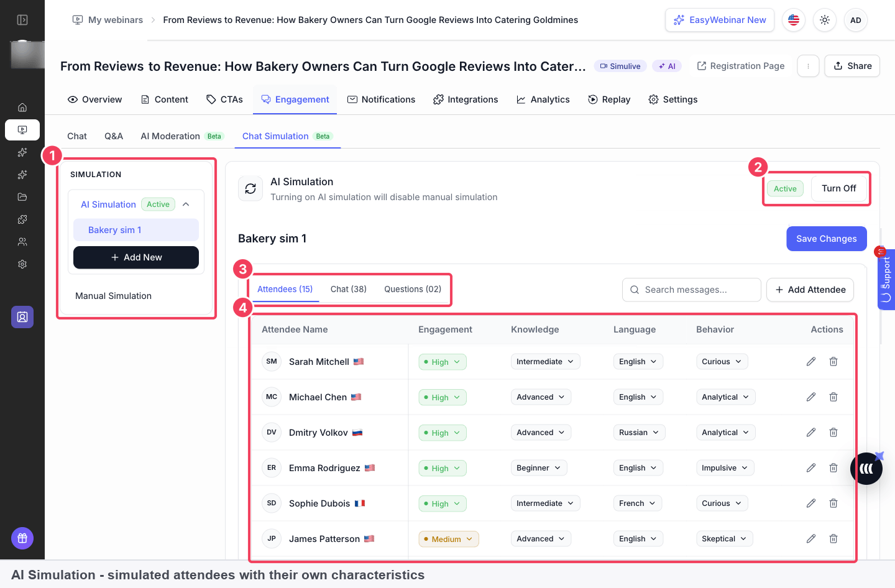Focus the Search messages field
The width and height of the screenshot is (895, 588).
click(x=692, y=290)
